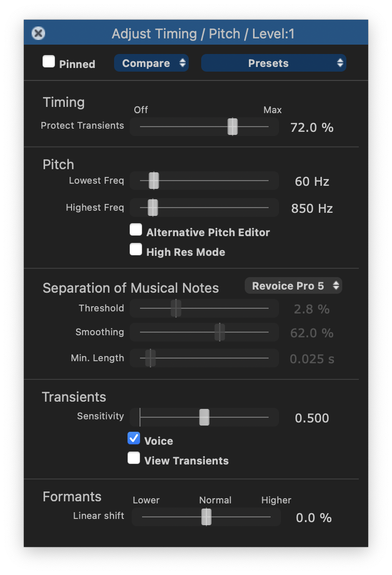Open the Compare dropdown
Screen dimensions: 392x575
(151, 63)
